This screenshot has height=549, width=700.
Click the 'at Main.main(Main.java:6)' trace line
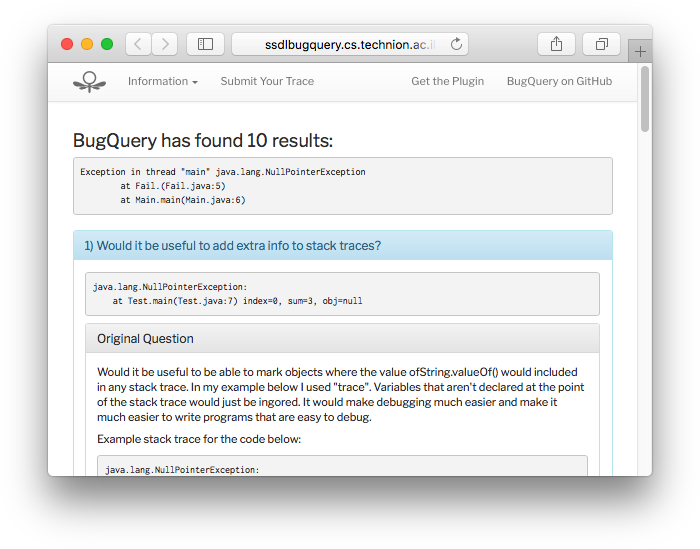(x=183, y=200)
